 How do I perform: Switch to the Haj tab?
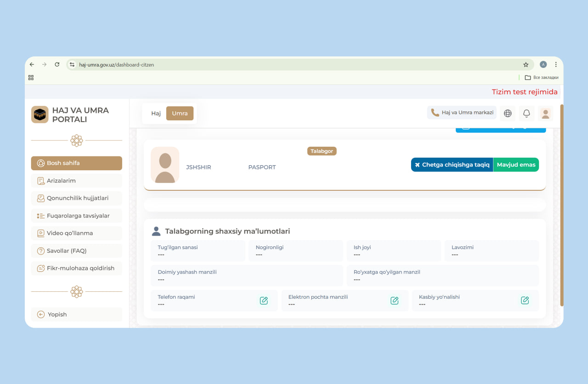click(x=156, y=113)
